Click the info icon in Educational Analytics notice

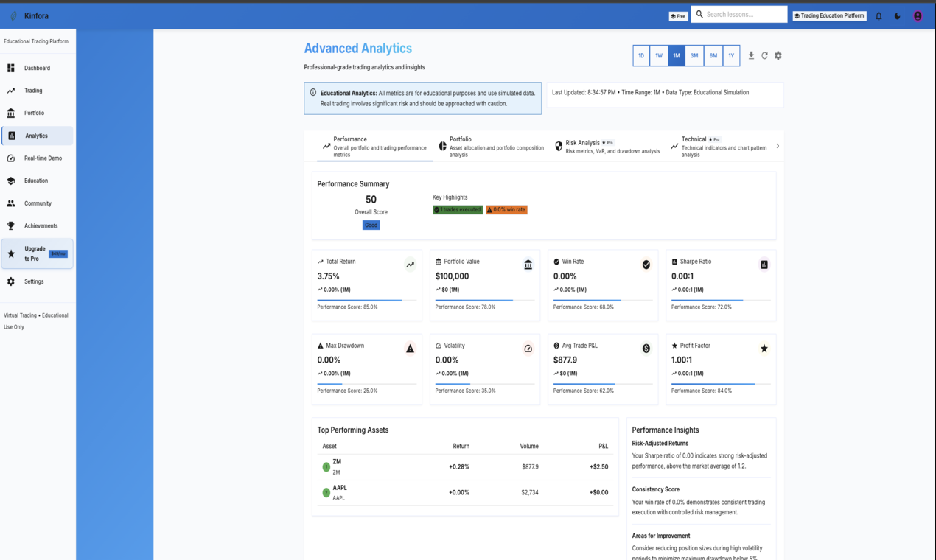tap(313, 93)
